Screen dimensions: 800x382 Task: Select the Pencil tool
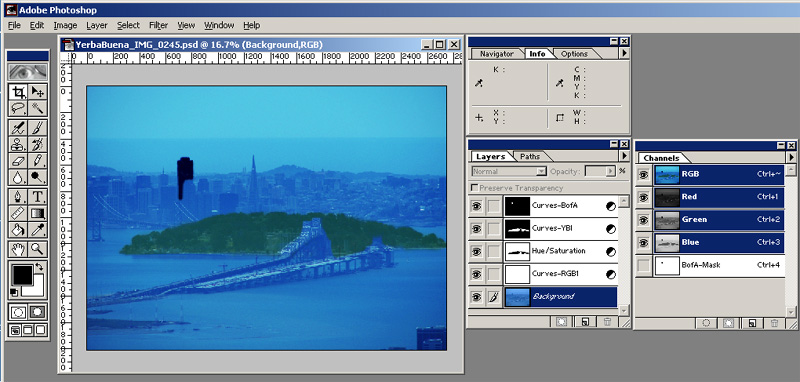pos(38,161)
